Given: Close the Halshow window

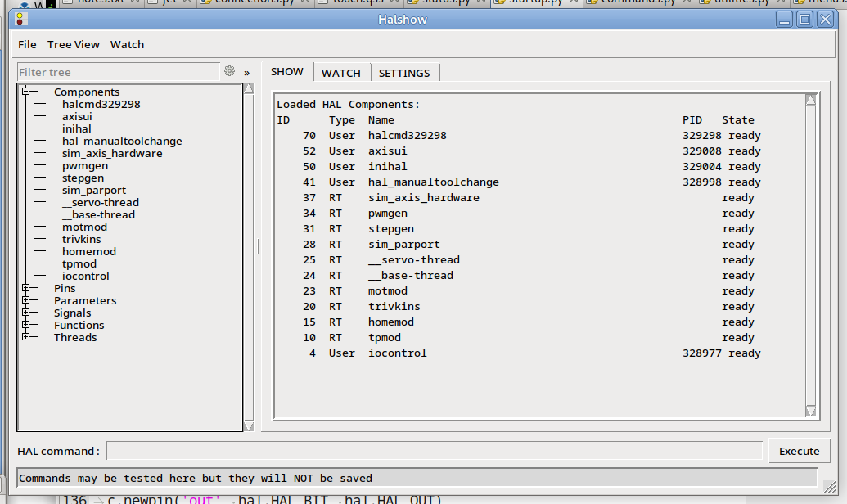Looking at the screenshot, I should 826,20.
